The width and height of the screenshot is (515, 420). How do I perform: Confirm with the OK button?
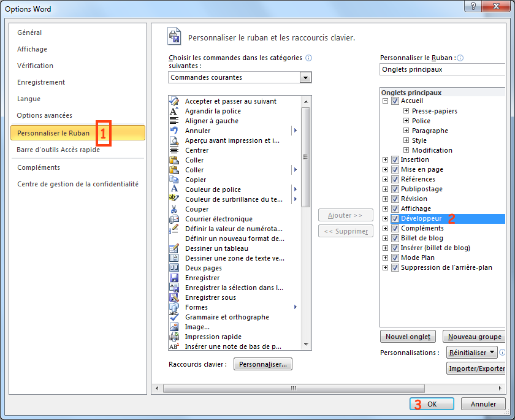[432, 404]
